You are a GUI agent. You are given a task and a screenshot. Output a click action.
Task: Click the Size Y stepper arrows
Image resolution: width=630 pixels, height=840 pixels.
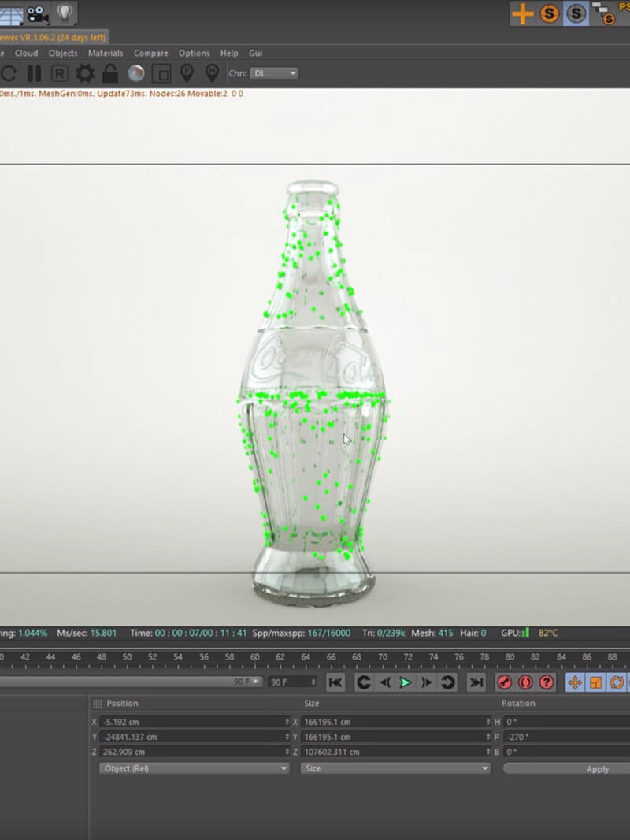487,737
